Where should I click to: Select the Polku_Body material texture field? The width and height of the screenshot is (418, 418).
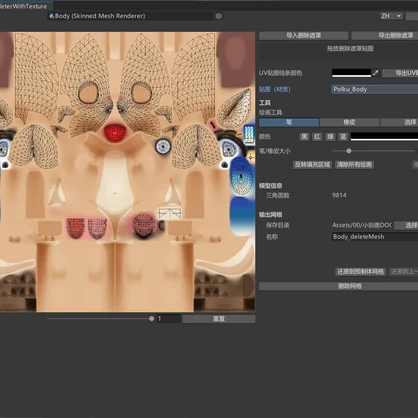coord(375,89)
